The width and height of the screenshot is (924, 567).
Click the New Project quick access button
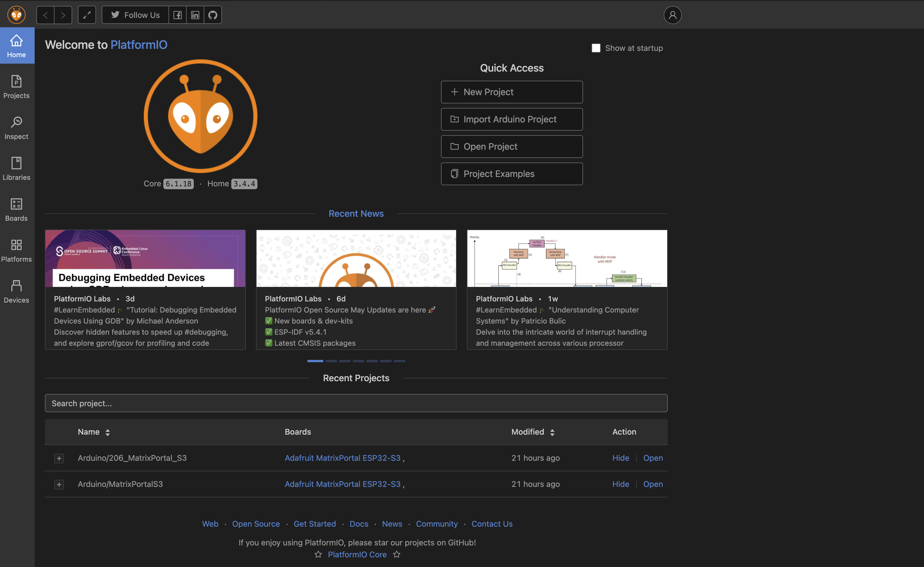pos(511,92)
